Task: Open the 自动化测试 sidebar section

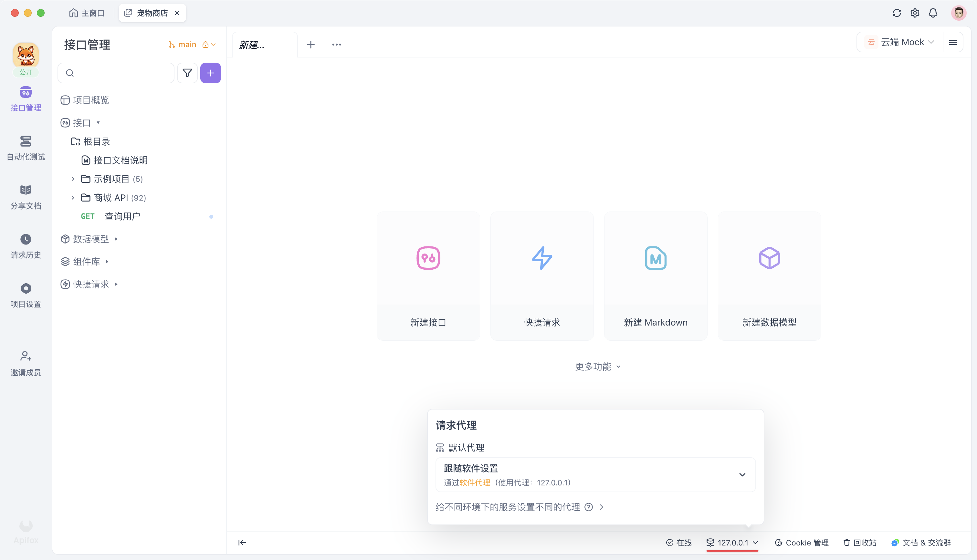Action: pyautogui.click(x=26, y=148)
